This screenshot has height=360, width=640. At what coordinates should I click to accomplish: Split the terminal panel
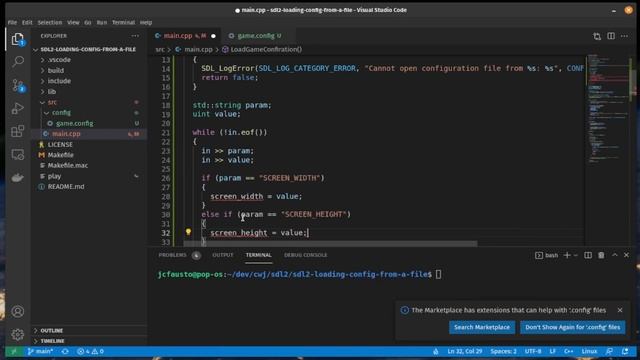(588, 255)
